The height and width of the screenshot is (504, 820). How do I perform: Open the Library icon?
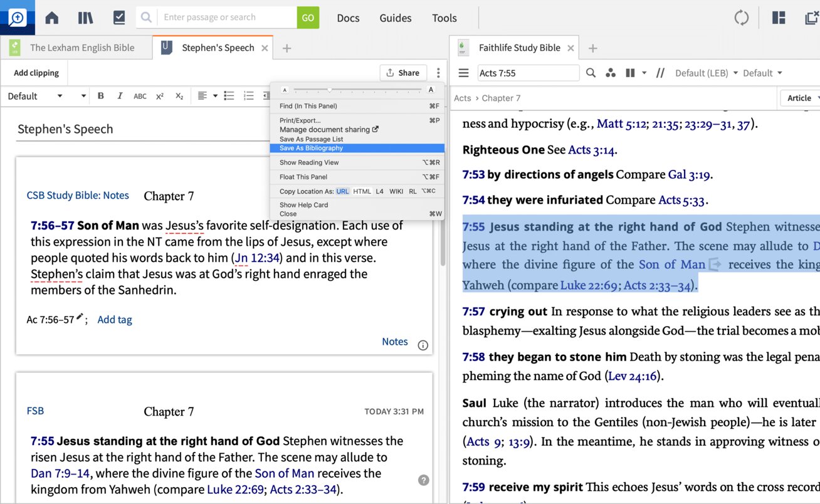[x=85, y=18]
